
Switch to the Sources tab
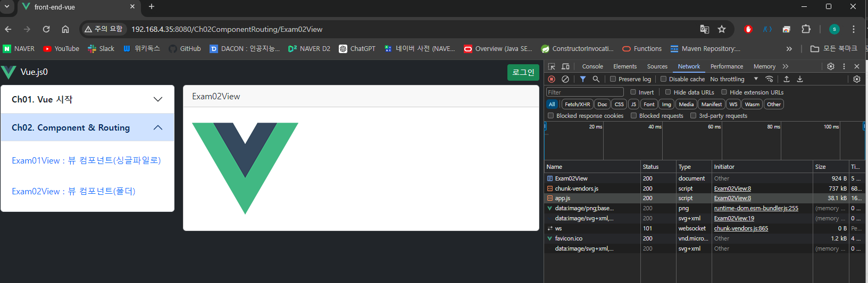click(657, 66)
